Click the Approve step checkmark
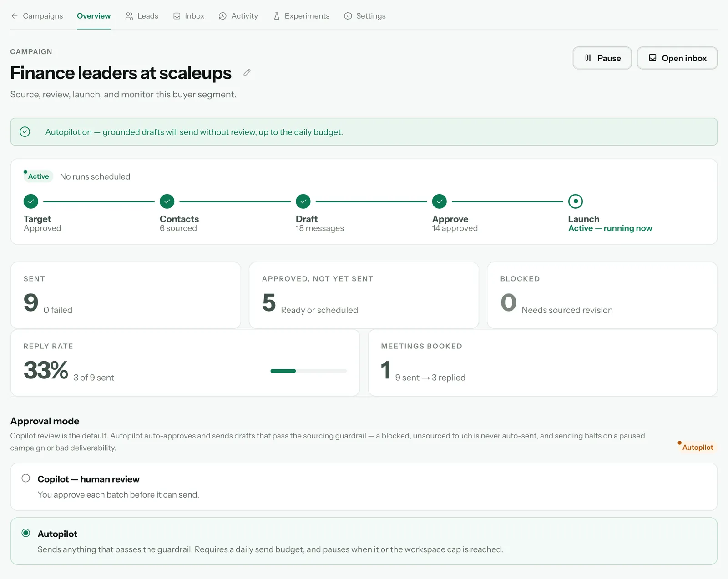The image size is (728, 579). [x=439, y=201]
